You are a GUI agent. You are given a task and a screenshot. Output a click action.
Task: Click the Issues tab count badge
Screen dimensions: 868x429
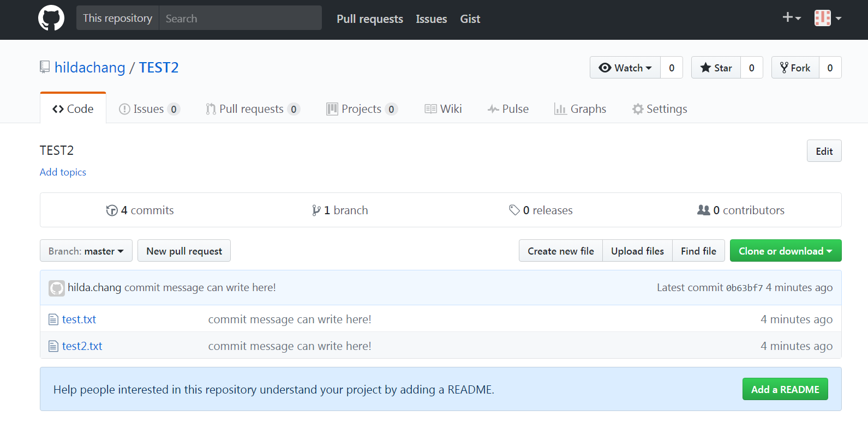pos(173,109)
